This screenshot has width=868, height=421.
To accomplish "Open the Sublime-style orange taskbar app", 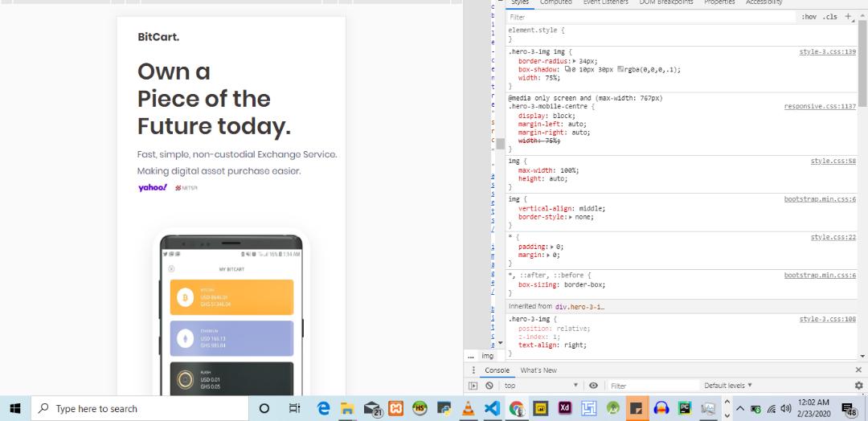I will pyautogui.click(x=637, y=409).
